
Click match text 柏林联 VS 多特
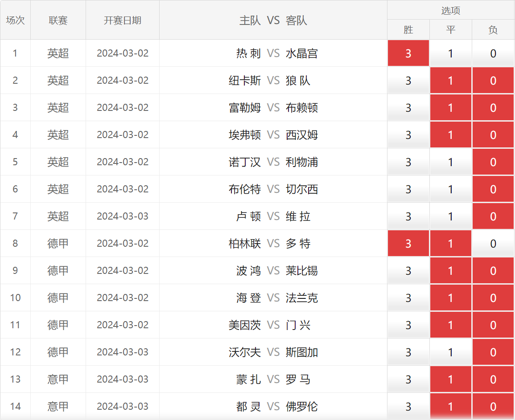coord(270,244)
